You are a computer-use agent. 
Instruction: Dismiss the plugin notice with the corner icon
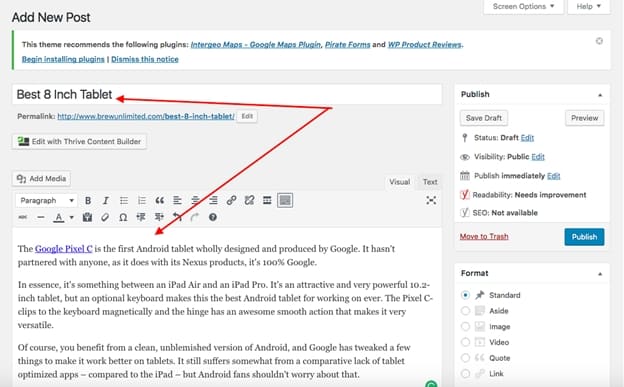(599, 41)
